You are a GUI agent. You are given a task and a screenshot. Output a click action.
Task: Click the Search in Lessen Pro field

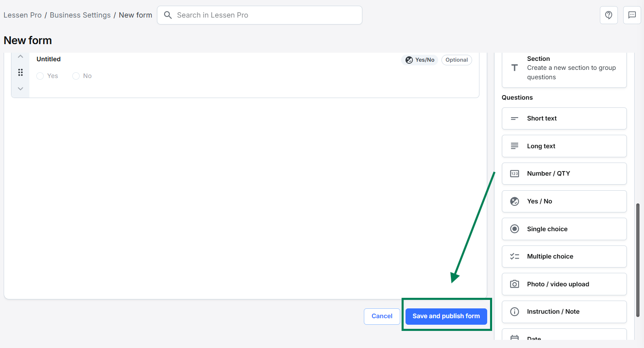click(260, 15)
